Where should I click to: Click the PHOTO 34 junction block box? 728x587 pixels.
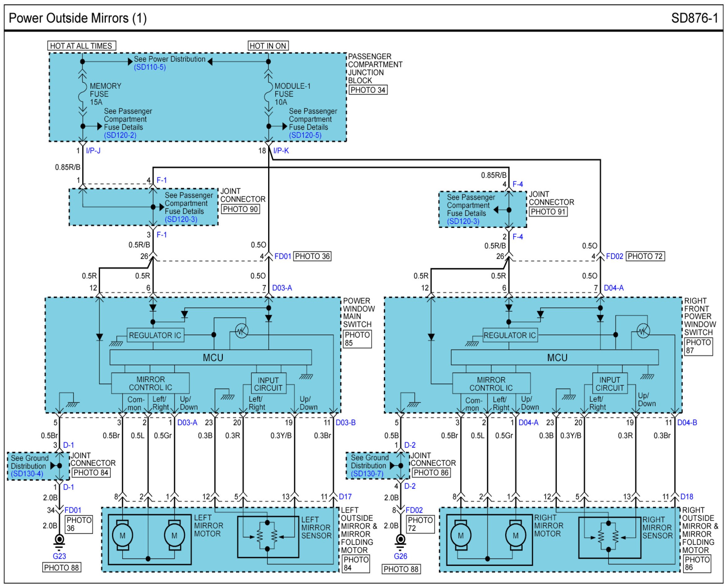pyautogui.click(x=368, y=90)
